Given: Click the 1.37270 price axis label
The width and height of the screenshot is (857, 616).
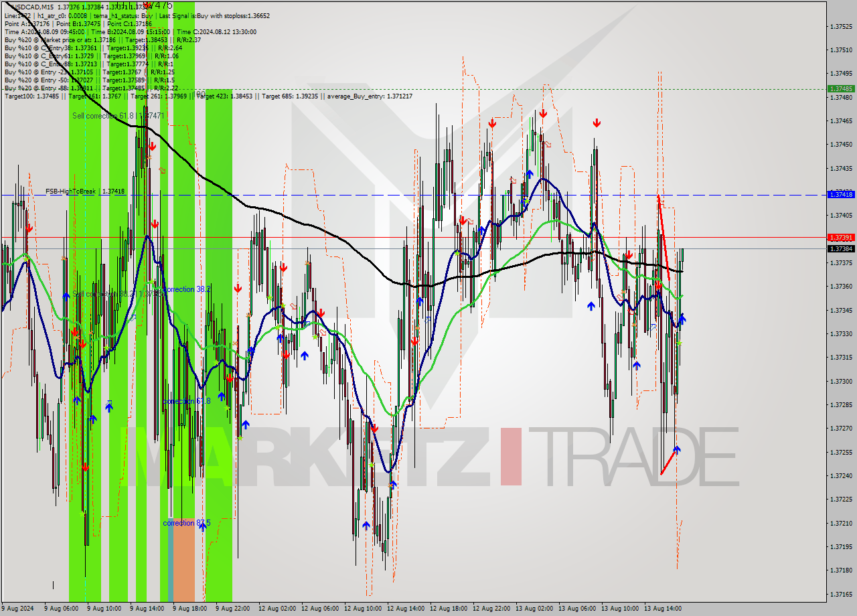Looking at the screenshot, I should (841, 429).
